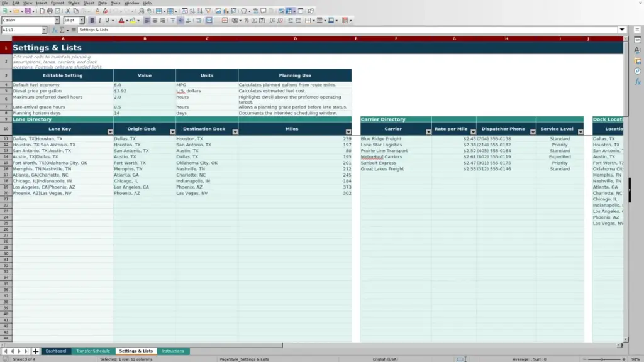644x362 pixels.
Task: Open the sidebar Functions panel
Action: 638,82
